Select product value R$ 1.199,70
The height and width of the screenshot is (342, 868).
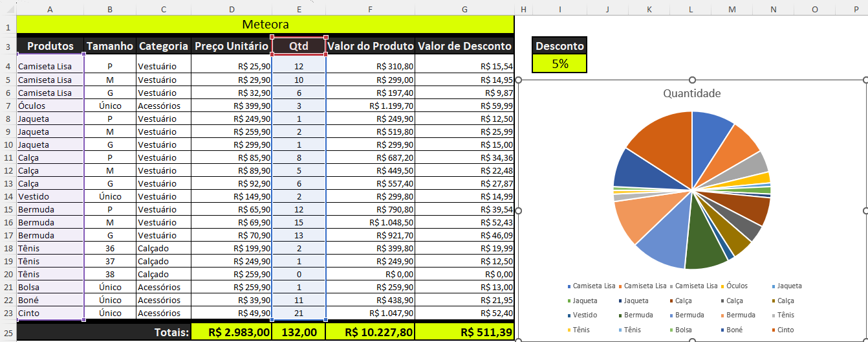pyautogui.click(x=371, y=106)
